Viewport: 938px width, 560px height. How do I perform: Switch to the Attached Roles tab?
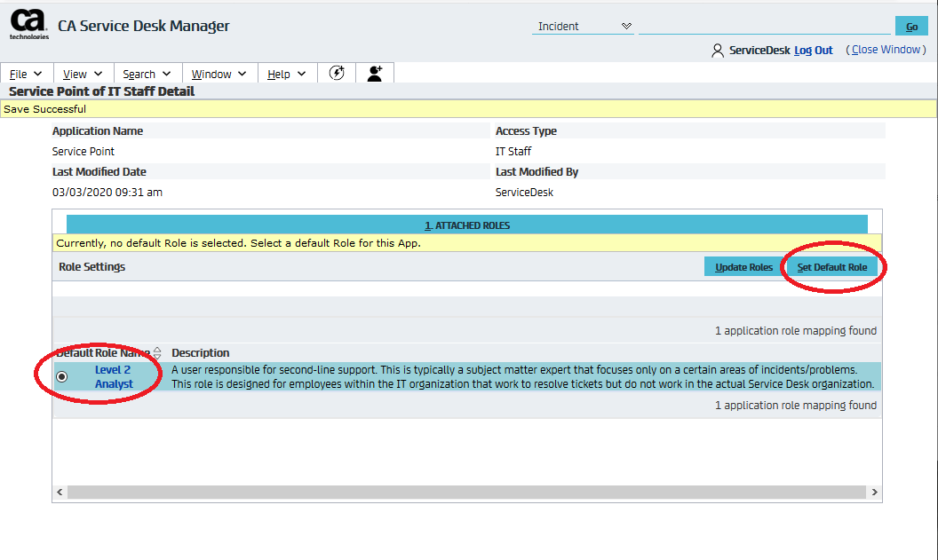[467, 225]
